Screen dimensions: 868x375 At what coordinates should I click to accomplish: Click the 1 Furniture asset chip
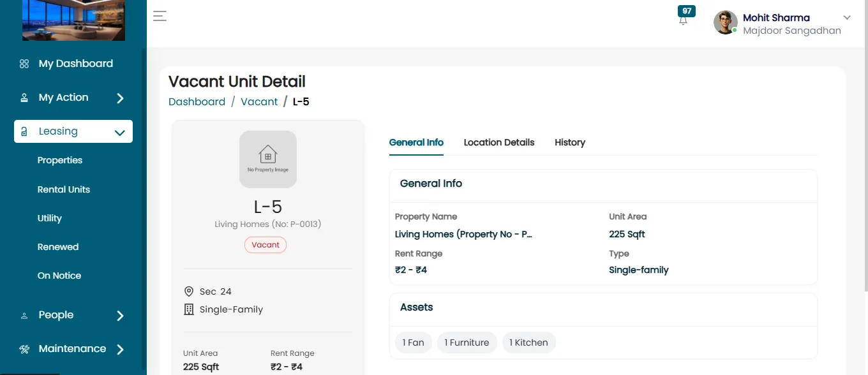467,342
